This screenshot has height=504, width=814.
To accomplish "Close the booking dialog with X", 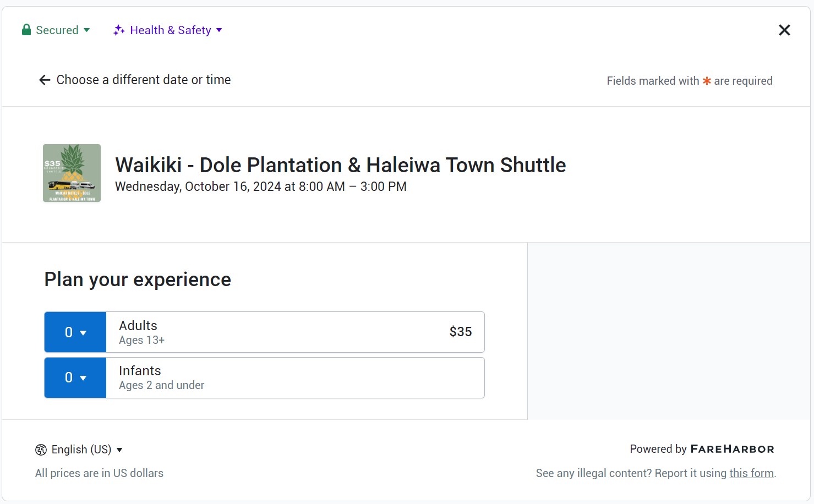I will click(784, 30).
